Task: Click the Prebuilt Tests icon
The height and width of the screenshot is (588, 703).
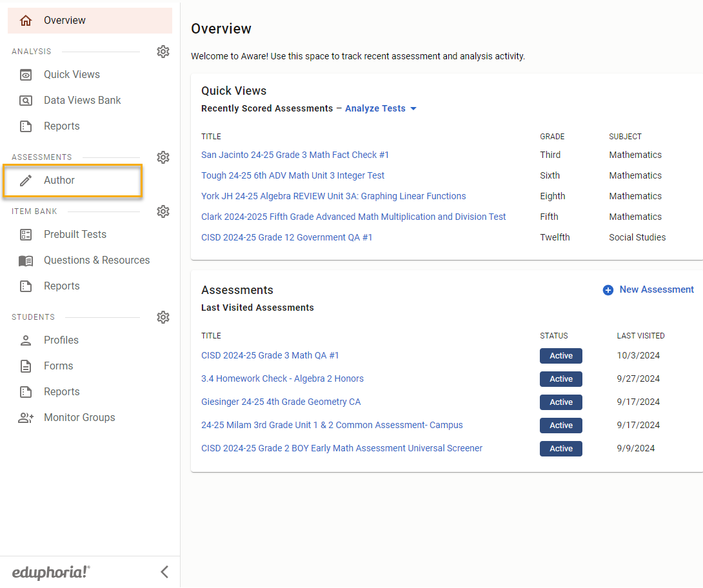Action: 26,235
